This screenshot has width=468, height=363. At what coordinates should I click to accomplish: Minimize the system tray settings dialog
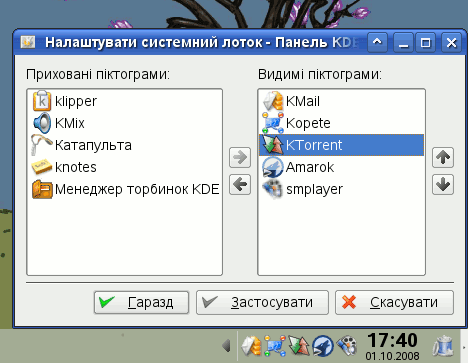(x=403, y=42)
